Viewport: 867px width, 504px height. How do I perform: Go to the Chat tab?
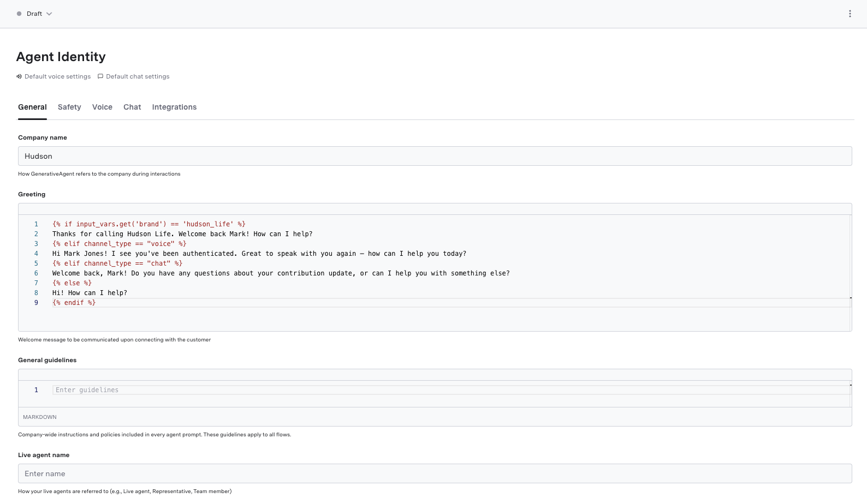click(x=132, y=107)
